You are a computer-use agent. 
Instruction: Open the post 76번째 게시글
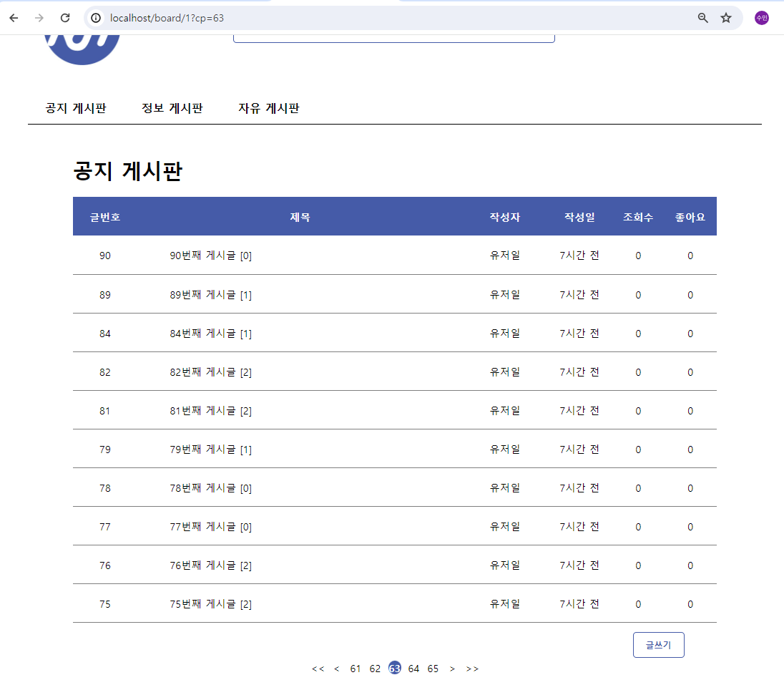[210, 565]
